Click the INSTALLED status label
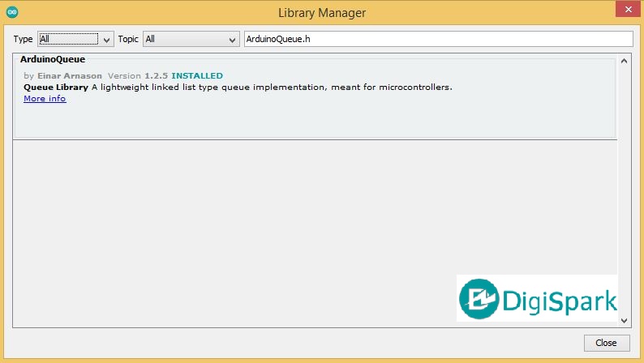Image resolution: width=644 pixels, height=363 pixels. pyautogui.click(x=197, y=76)
